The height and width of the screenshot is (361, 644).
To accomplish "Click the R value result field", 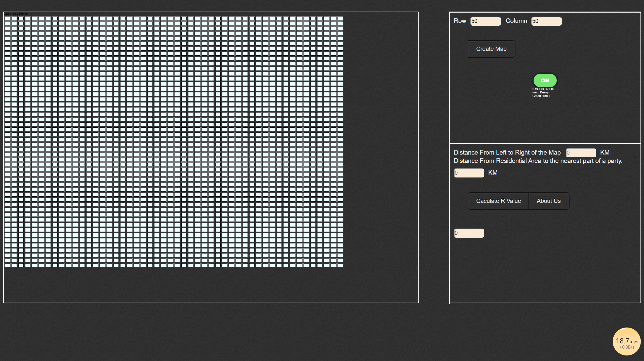I will click(x=469, y=233).
